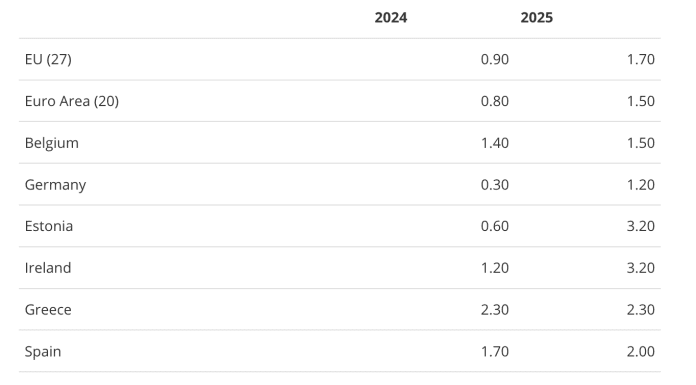696x385 pixels.
Task: Select the Euro Area (20) row label
Action: tap(72, 101)
